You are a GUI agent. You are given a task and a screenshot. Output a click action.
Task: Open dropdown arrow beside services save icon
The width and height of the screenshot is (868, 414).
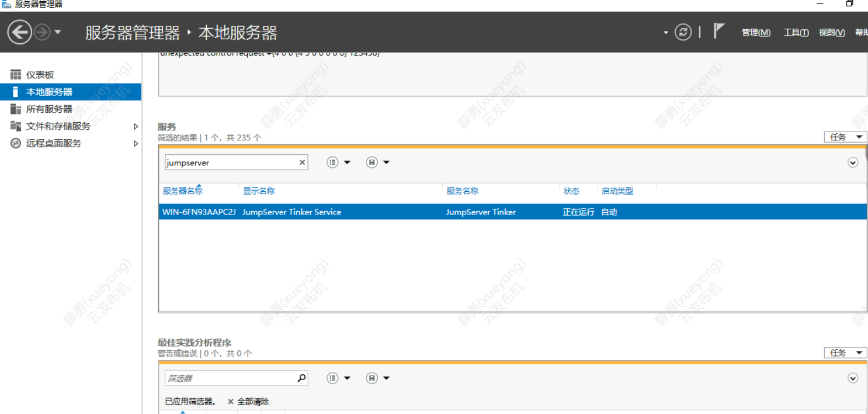[x=386, y=163]
